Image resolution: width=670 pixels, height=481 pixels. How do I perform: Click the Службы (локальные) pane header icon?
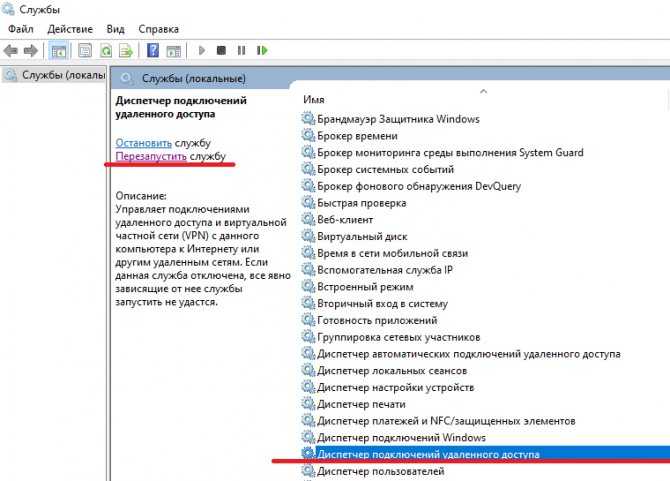click(126, 78)
